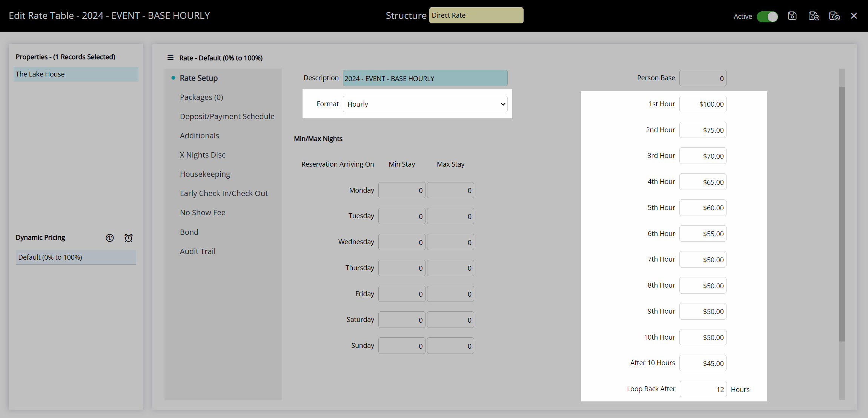The width and height of the screenshot is (868, 418).
Task: Edit the 2nd Hour rate field
Action: click(x=703, y=130)
